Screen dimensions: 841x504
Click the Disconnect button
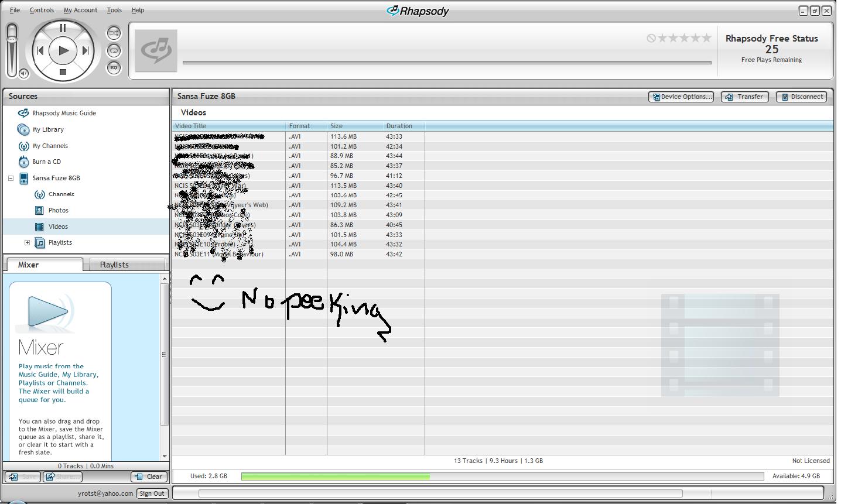(x=801, y=97)
